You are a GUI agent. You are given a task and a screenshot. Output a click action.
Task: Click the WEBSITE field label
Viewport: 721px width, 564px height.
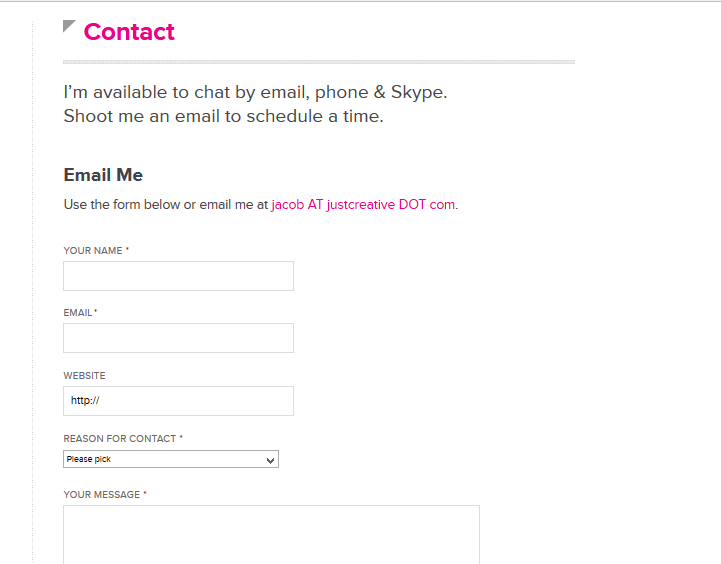tap(84, 376)
